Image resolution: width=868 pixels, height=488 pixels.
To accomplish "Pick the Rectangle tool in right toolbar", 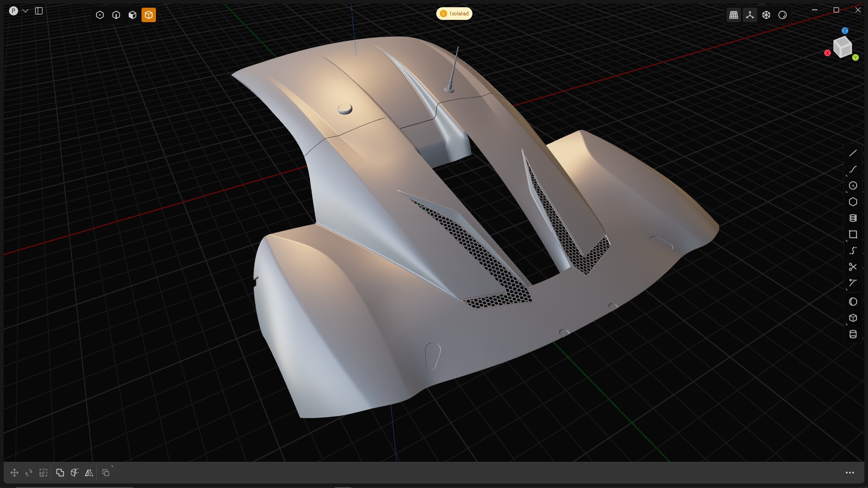I will pos(853,235).
